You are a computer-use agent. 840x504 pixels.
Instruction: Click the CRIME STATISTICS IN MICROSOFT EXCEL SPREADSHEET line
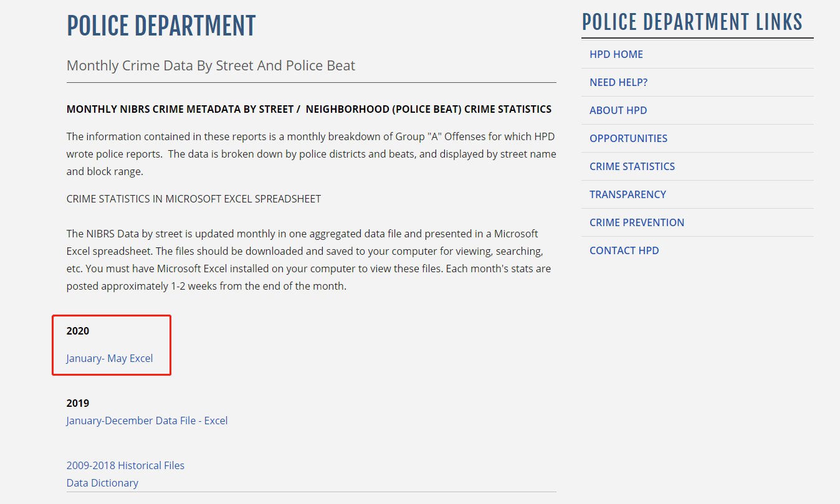pyautogui.click(x=193, y=199)
